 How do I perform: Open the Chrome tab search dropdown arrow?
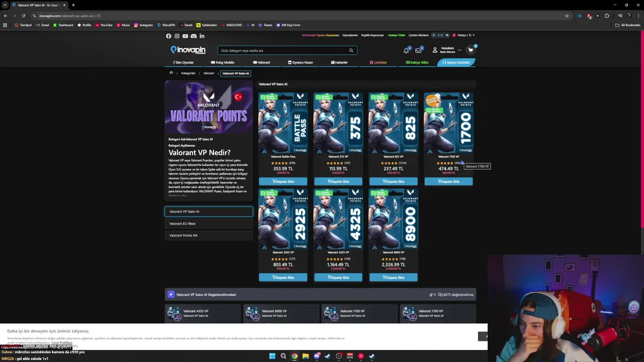click(x=5, y=5)
